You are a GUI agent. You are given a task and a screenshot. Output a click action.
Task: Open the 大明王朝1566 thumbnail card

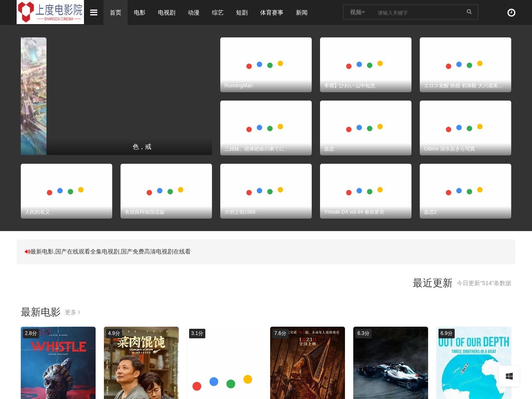(266, 191)
